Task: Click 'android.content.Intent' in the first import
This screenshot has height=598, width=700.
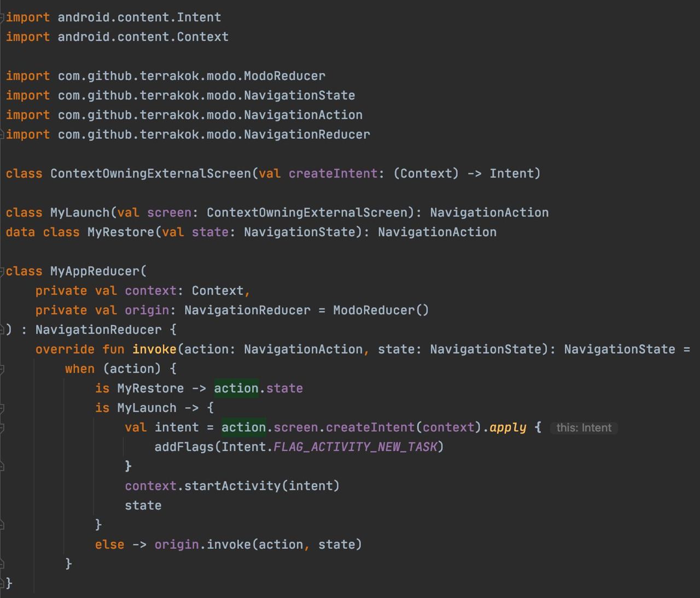Action: [139, 17]
